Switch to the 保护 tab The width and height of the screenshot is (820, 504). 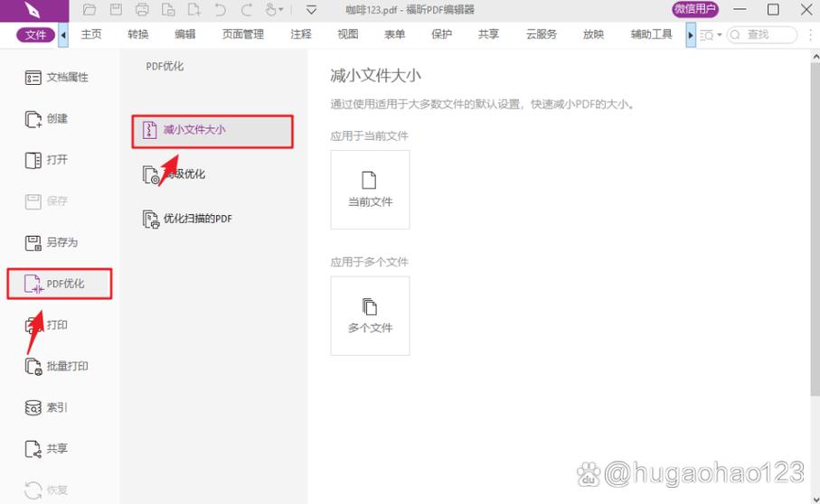click(441, 34)
